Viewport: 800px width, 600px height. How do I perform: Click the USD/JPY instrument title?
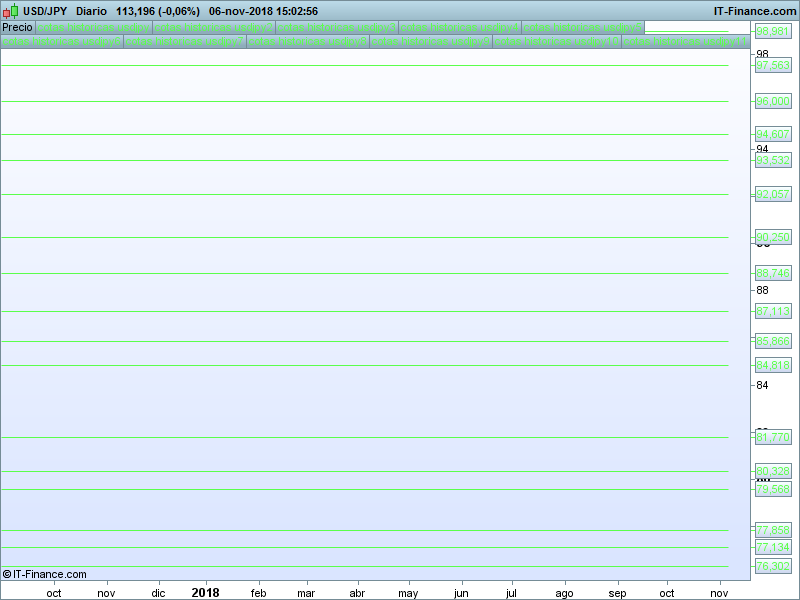tap(45, 11)
